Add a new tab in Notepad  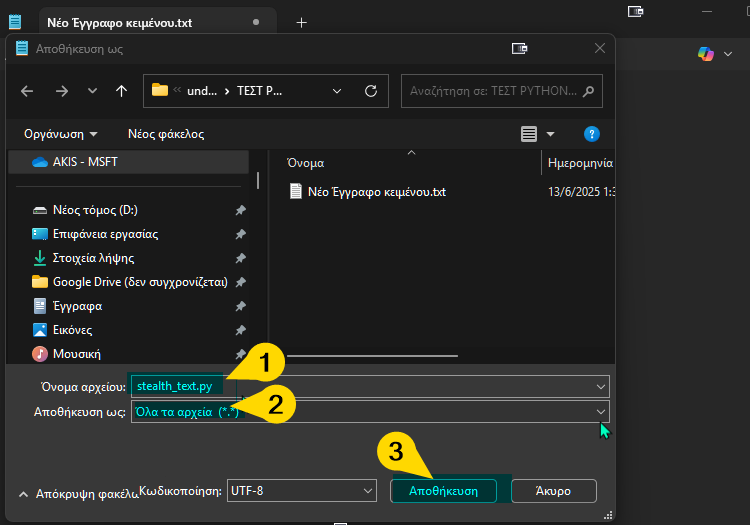301,22
